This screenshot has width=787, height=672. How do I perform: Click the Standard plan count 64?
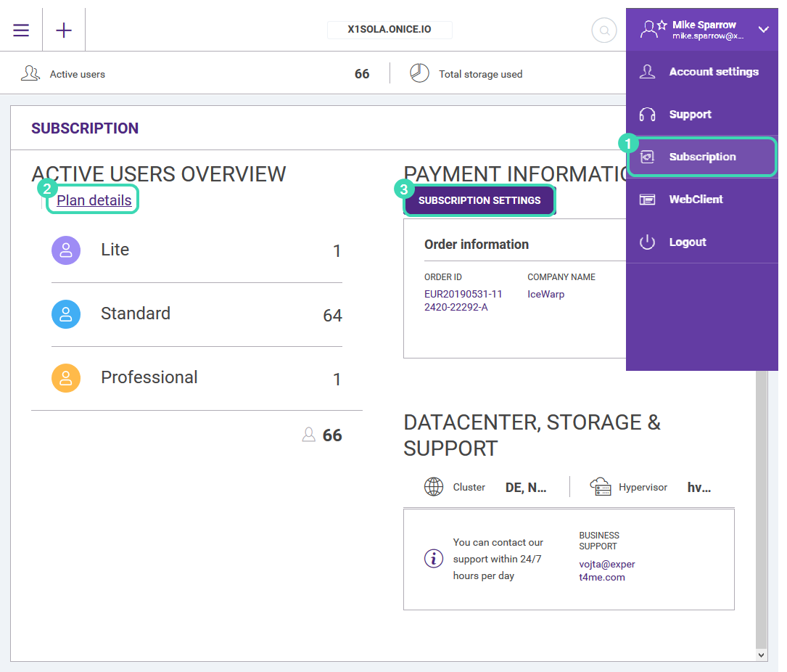pyautogui.click(x=332, y=316)
